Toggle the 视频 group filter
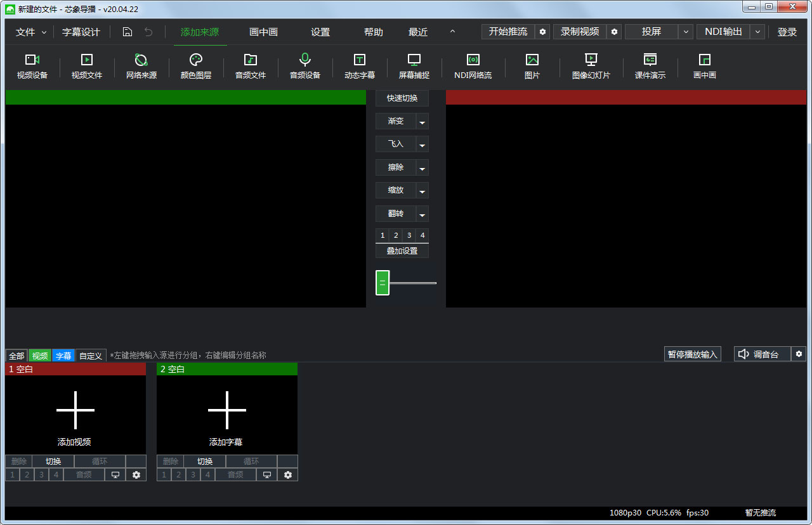The image size is (812, 525). 40,356
